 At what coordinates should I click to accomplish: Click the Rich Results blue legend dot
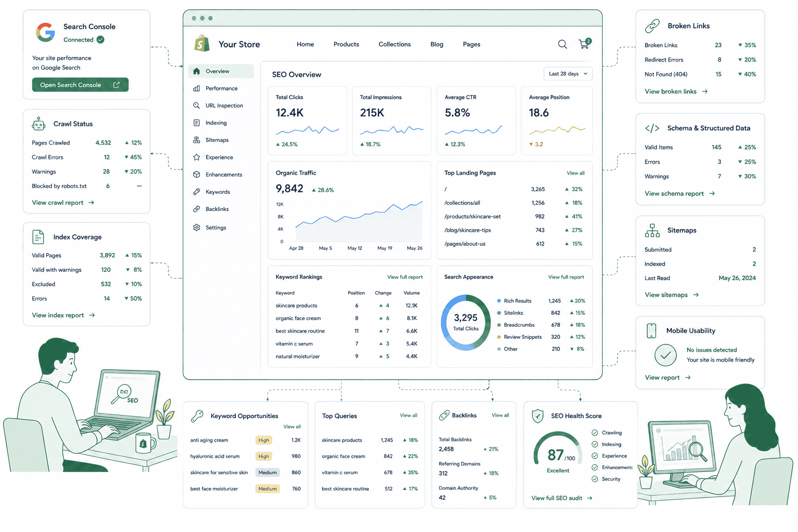pos(499,301)
